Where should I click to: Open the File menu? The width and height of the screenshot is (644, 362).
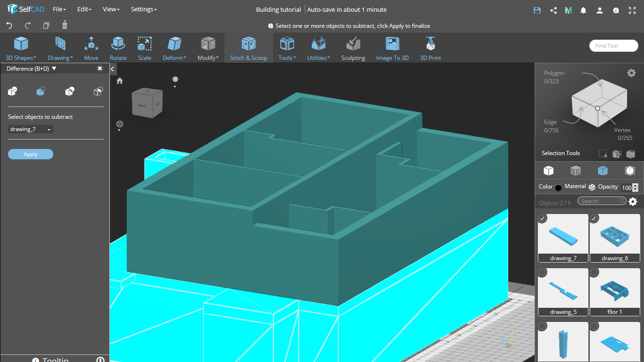point(59,9)
